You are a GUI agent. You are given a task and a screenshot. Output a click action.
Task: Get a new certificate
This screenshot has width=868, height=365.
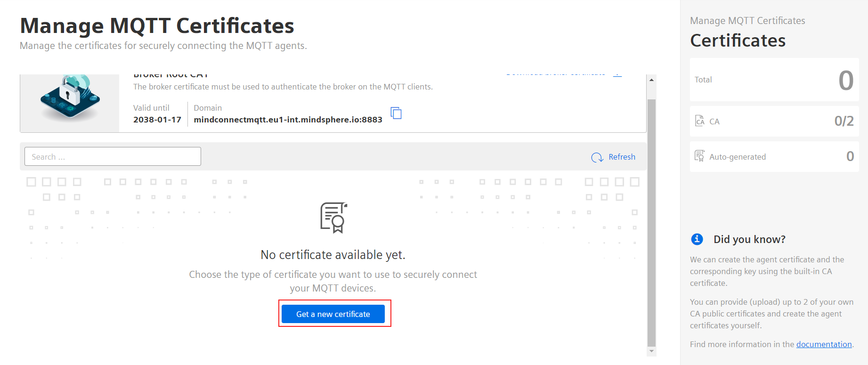click(333, 314)
